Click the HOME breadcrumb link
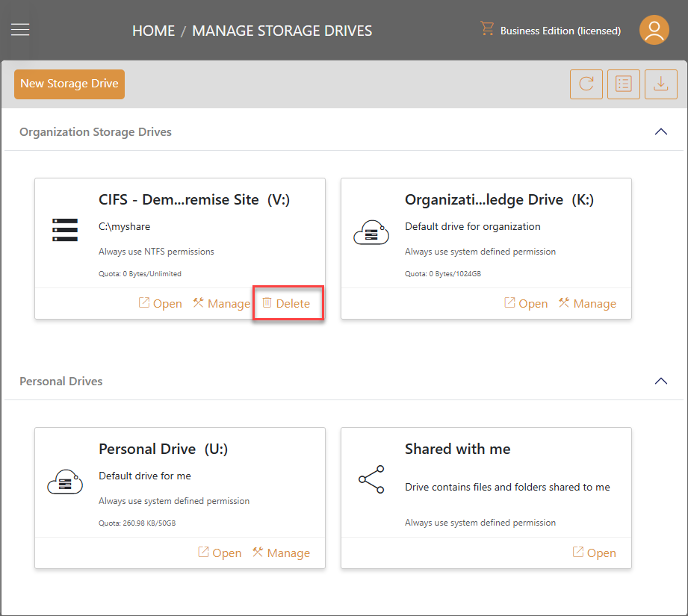The width and height of the screenshot is (688, 616). tap(154, 31)
